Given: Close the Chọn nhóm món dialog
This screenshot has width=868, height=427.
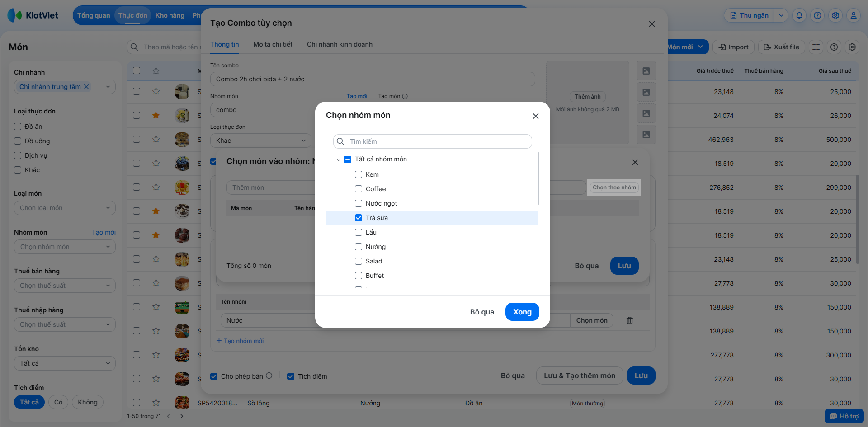Looking at the screenshot, I should (x=536, y=116).
